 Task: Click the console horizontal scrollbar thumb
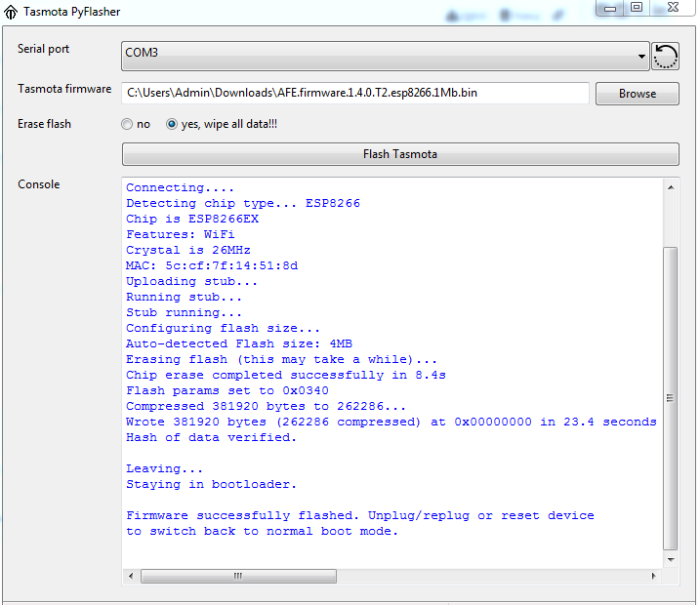point(239,576)
